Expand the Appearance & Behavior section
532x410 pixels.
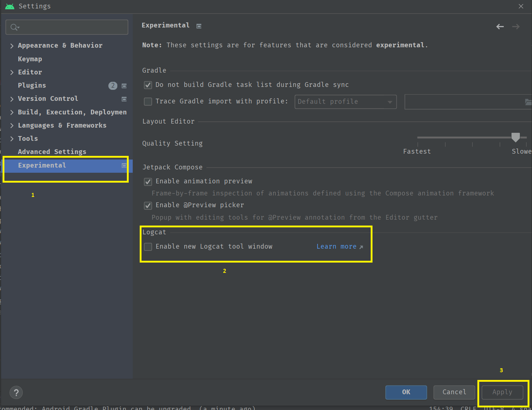pos(12,46)
